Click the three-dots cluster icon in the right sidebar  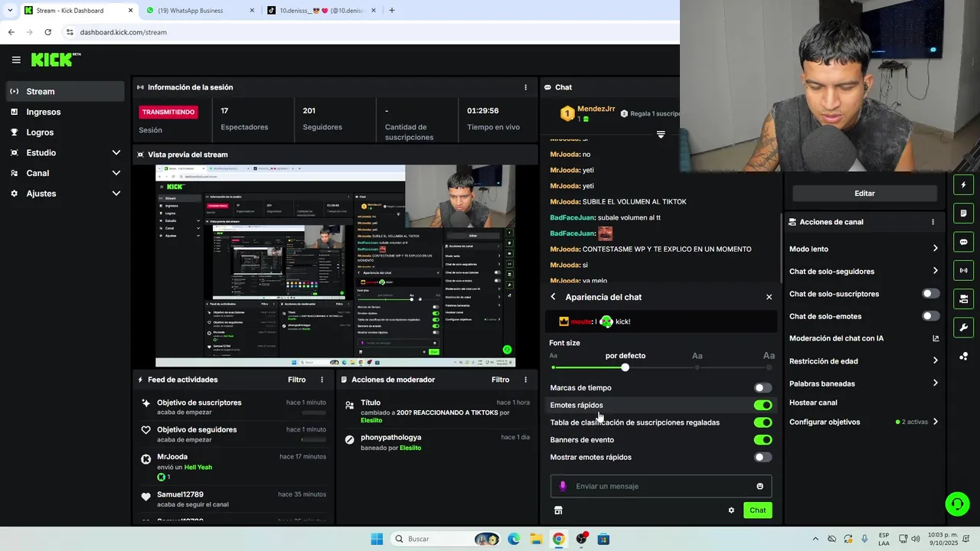pyautogui.click(x=963, y=357)
